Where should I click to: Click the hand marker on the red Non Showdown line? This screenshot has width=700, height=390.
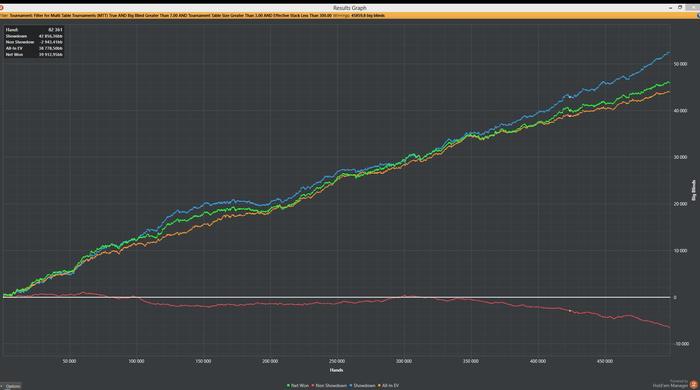coord(570,311)
